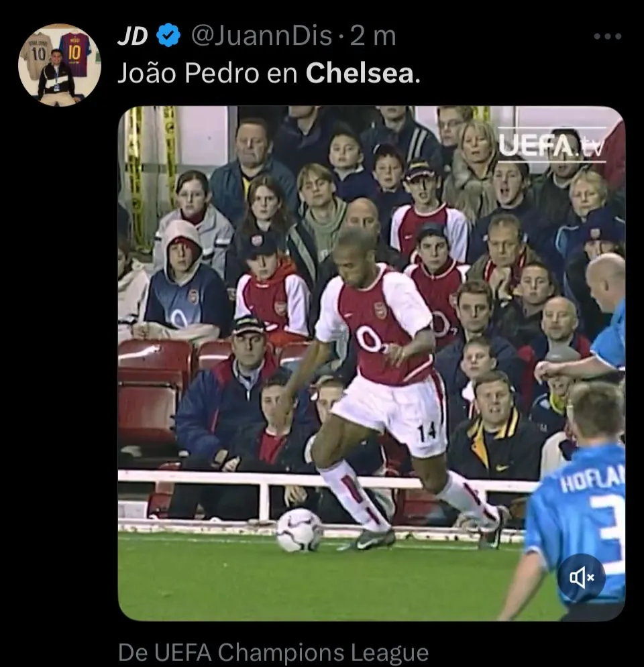Click the number 10 Barcelona shirt in avatar
The height and width of the screenshot is (667, 644).
(74, 54)
